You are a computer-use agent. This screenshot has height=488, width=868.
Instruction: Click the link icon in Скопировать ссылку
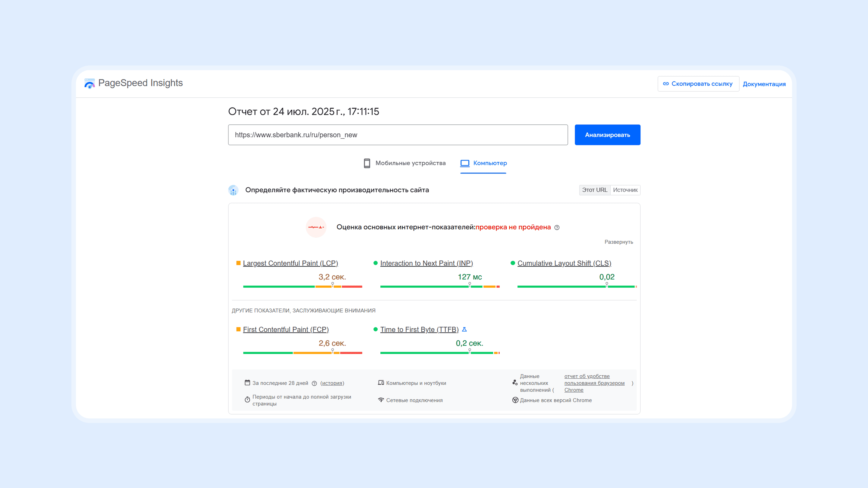click(x=666, y=83)
